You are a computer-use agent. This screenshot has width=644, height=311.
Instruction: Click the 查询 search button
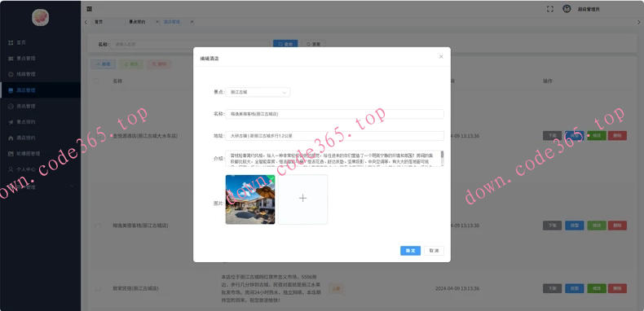tap(285, 44)
